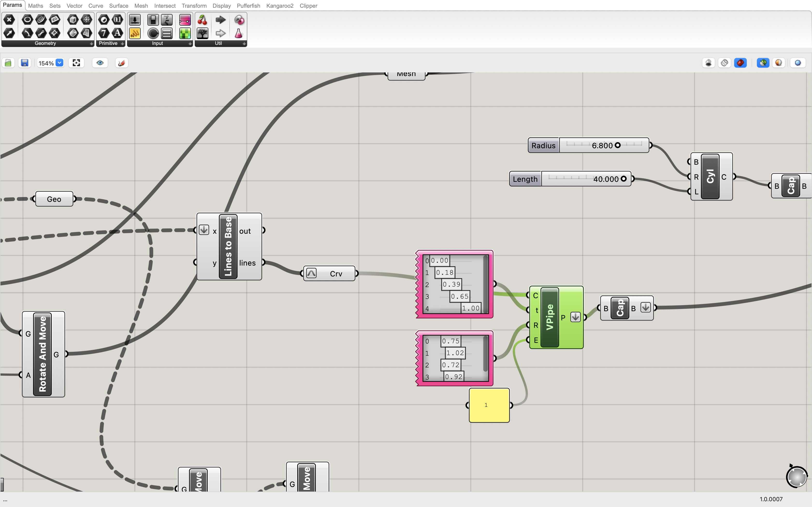Click the Intersect menu item
This screenshot has height=507, width=812.
point(165,5)
